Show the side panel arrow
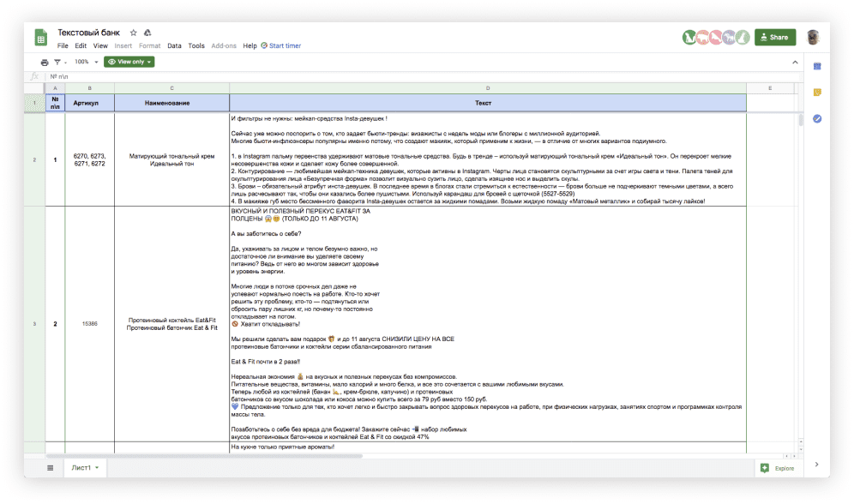Image resolution: width=854 pixels, height=504 pixels. (x=816, y=465)
